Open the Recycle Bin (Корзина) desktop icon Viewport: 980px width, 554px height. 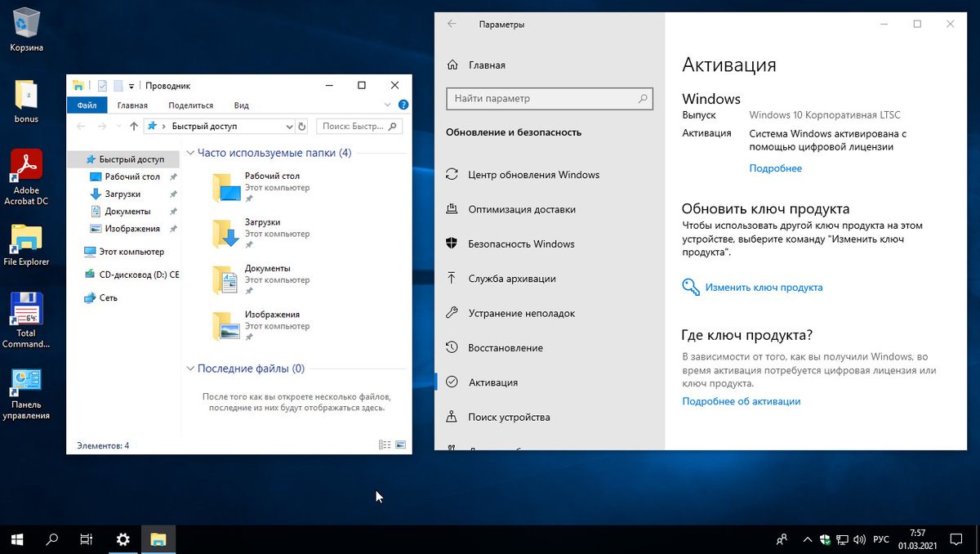tap(26, 29)
